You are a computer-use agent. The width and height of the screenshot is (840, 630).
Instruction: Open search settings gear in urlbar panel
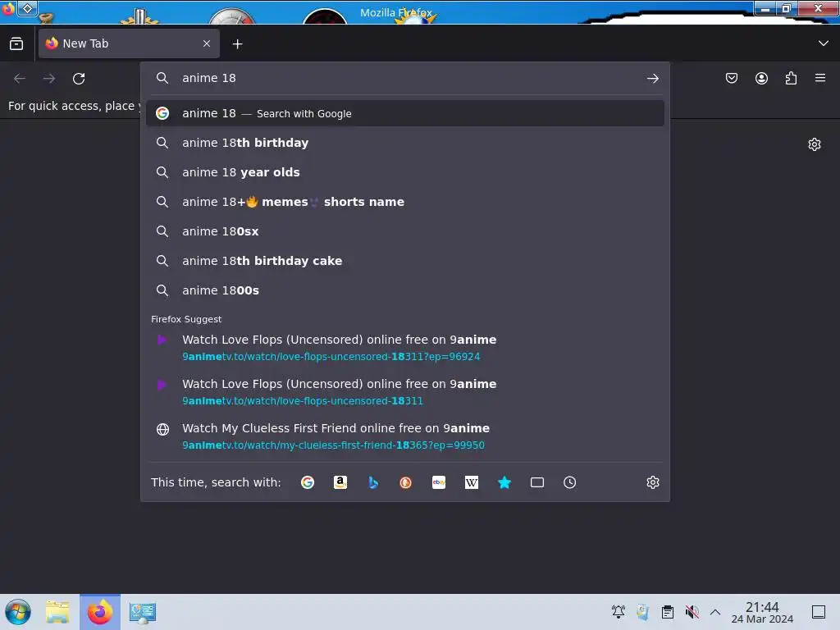pos(652,482)
